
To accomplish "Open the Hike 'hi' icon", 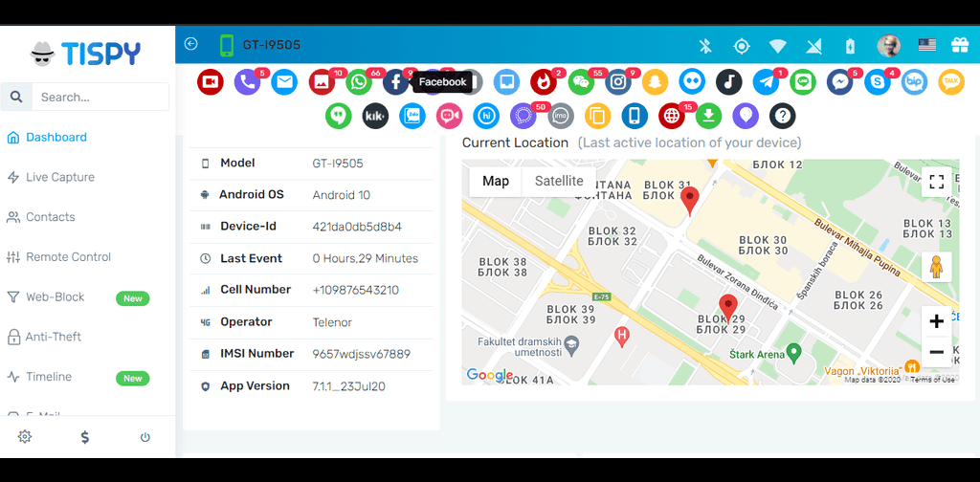I will pos(486,116).
